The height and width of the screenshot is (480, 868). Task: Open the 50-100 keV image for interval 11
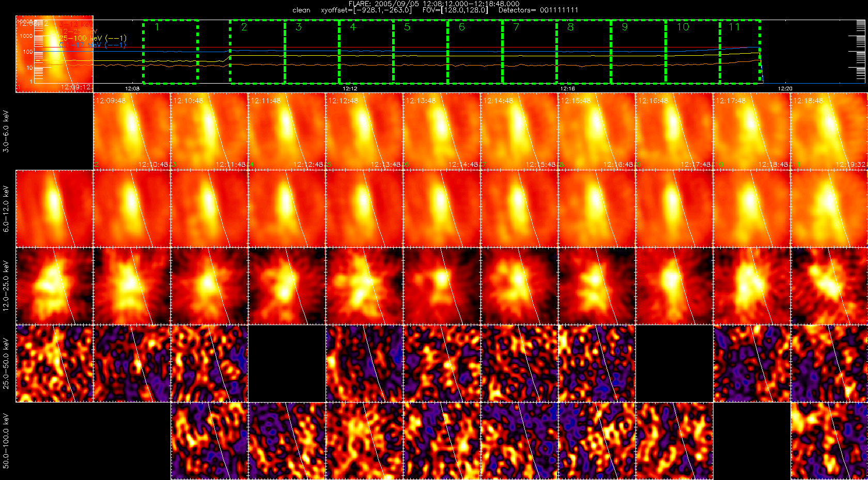[829, 441]
